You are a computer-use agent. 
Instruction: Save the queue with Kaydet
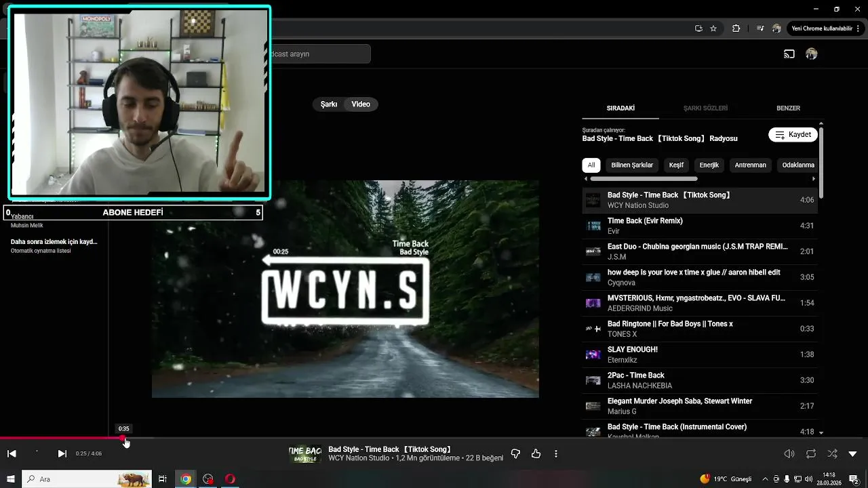(x=793, y=135)
